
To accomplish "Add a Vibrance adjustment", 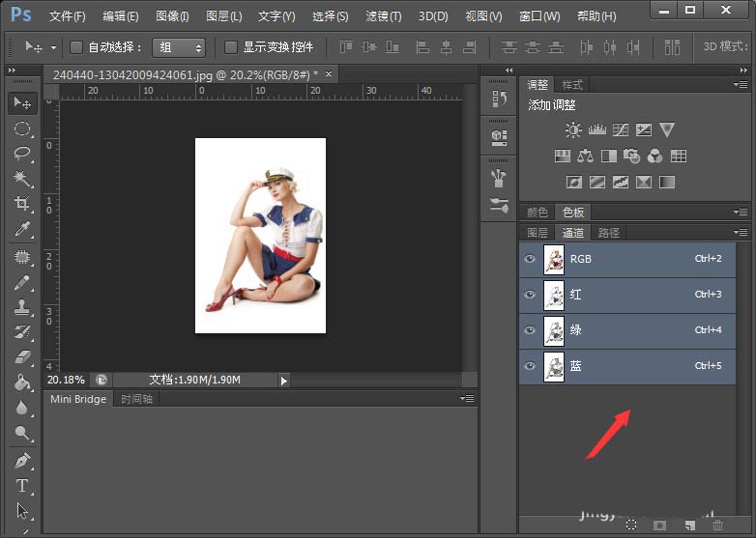I will tap(667, 129).
